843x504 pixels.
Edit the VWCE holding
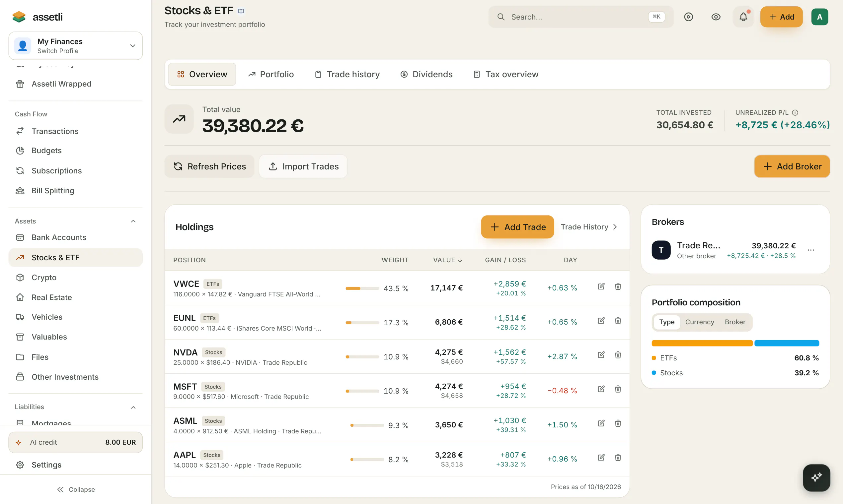[x=601, y=286]
